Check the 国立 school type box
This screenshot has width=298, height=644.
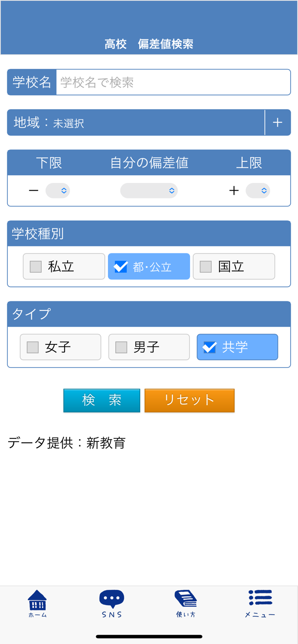point(233,266)
